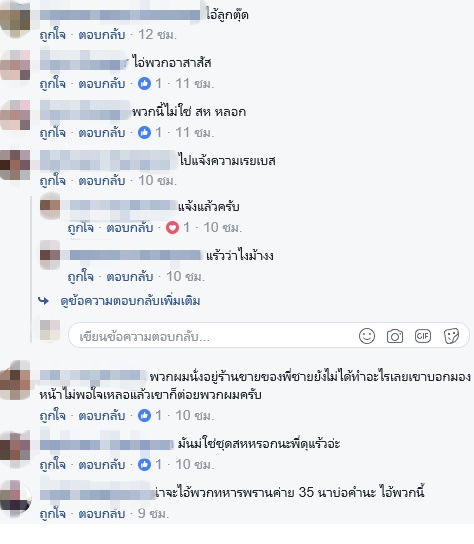
Task: Attach photo using camera icon
Action: pyautogui.click(x=395, y=336)
